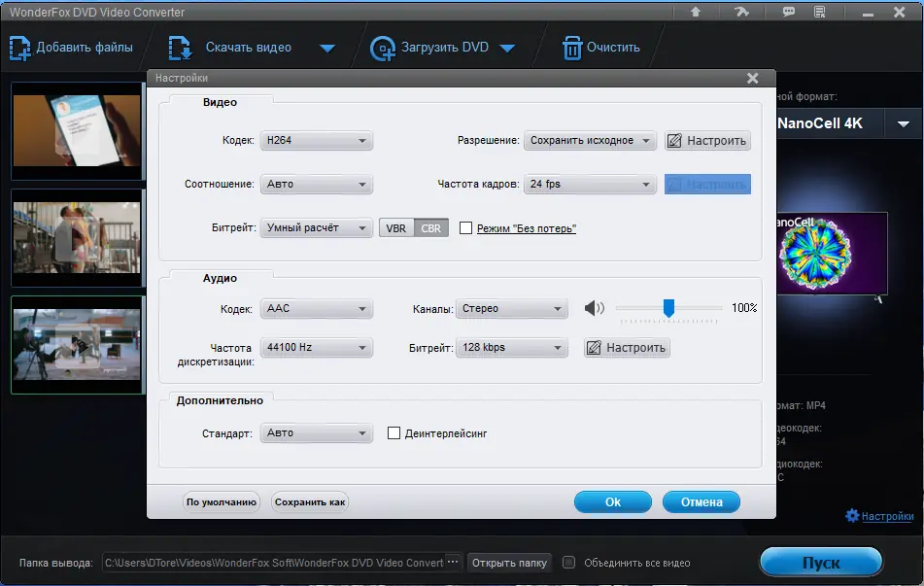Open the Частота кадров 24 fps dropdown
The image size is (924, 586).
click(x=590, y=184)
